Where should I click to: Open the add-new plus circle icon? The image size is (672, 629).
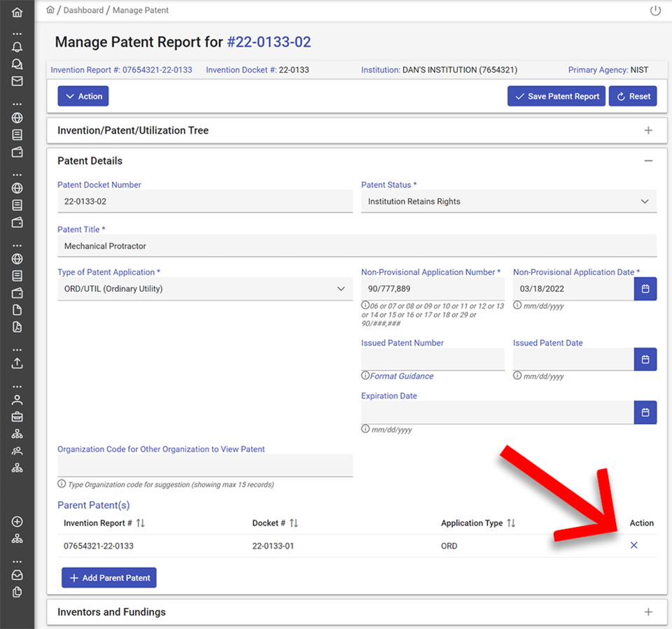(x=17, y=521)
